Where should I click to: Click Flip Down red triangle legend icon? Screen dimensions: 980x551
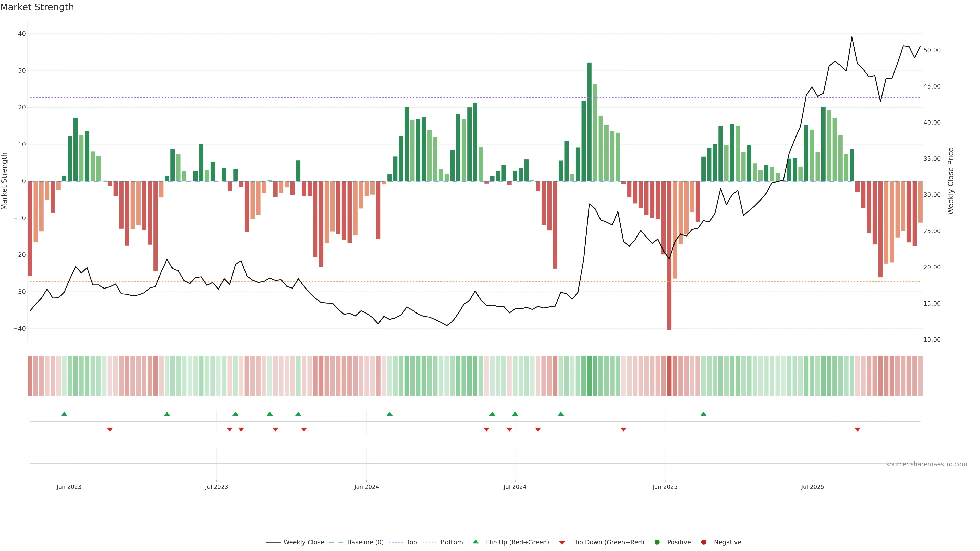pos(562,543)
